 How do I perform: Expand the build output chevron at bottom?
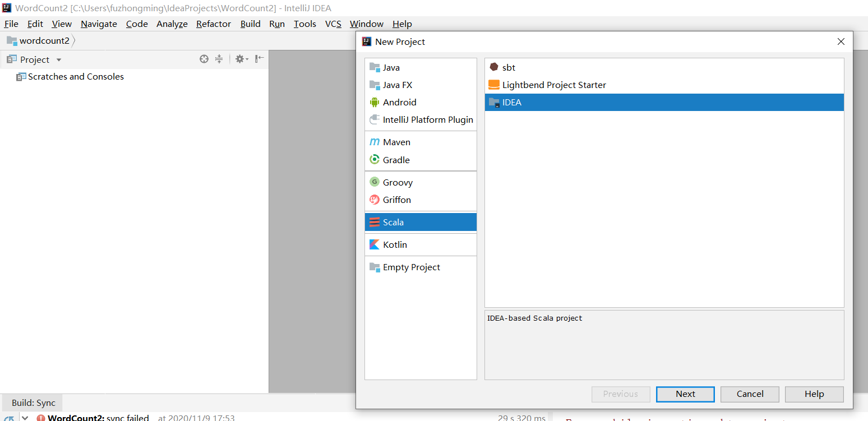coord(25,418)
